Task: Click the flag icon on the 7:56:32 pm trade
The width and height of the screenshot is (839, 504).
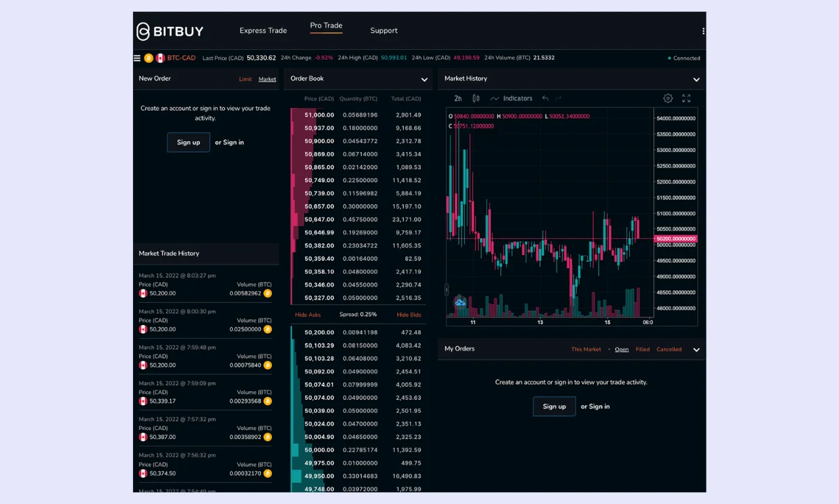Action: (x=143, y=473)
